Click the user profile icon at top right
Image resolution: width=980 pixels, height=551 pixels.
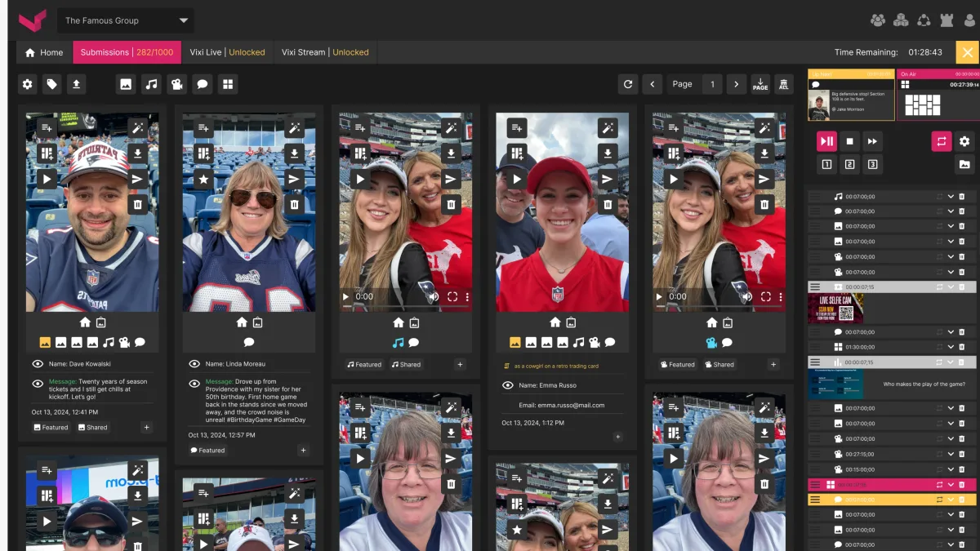(969, 20)
